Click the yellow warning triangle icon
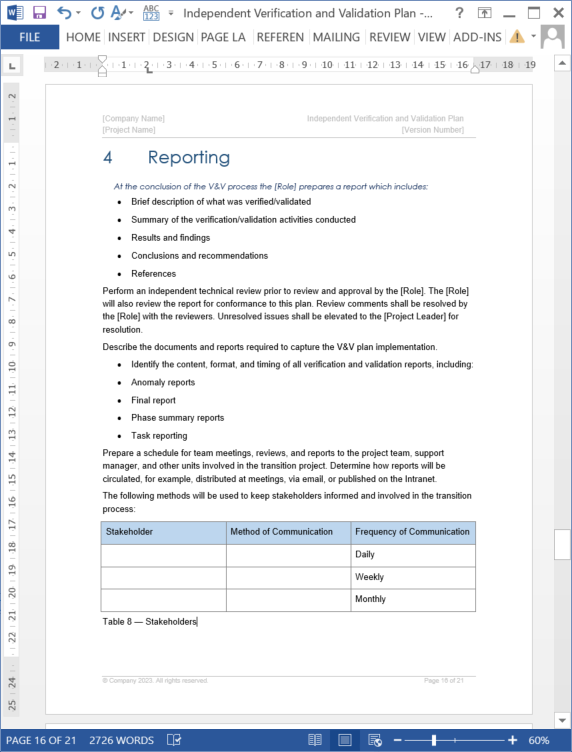The image size is (572, 752). tap(517, 36)
